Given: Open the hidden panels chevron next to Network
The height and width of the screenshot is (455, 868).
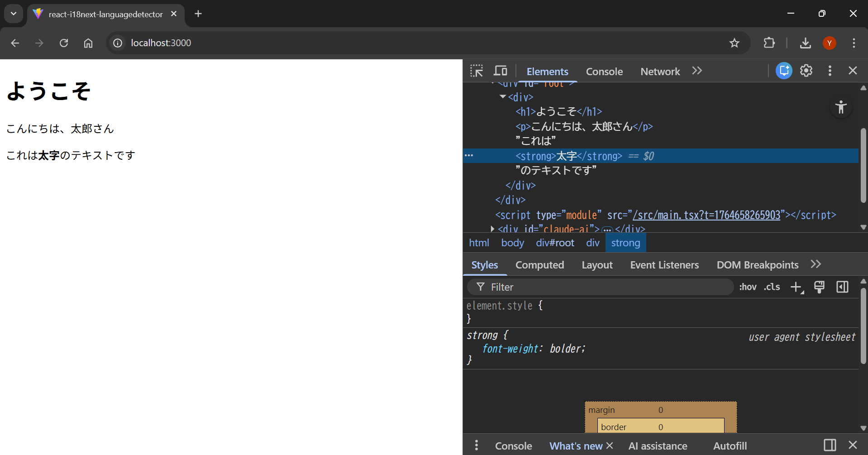Looking at the screenshot, I should 696,71.
